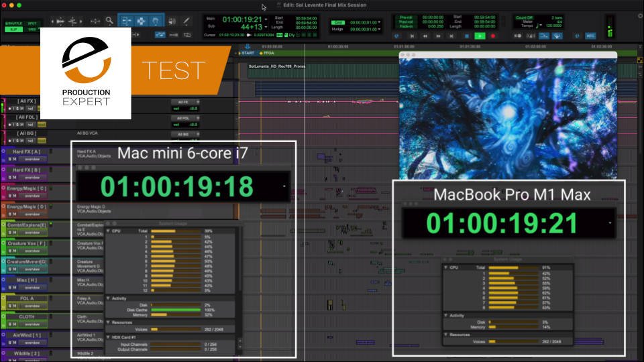Viewport: 644px width, 362px height.
Task: Open the Main counter format dropdown
Action: (266, 19)
